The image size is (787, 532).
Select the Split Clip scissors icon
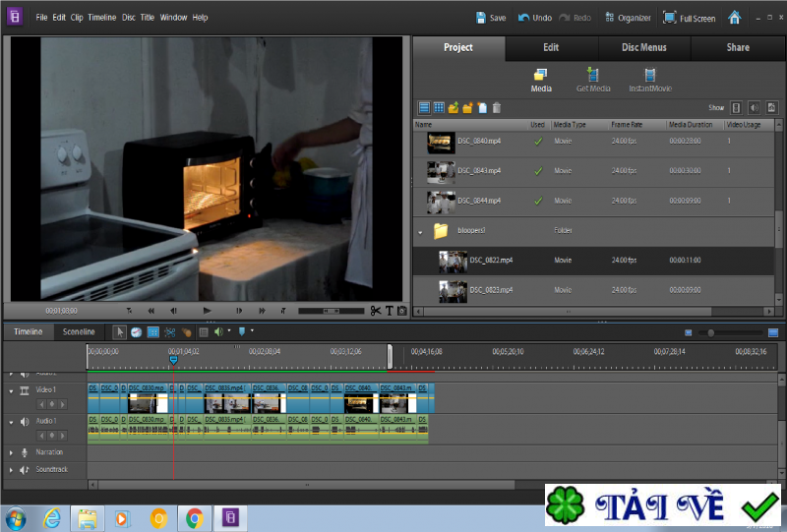pos(375,311)
